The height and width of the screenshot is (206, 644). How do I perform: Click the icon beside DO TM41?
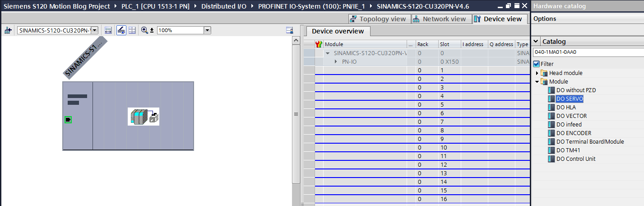[x=551, y=150]
